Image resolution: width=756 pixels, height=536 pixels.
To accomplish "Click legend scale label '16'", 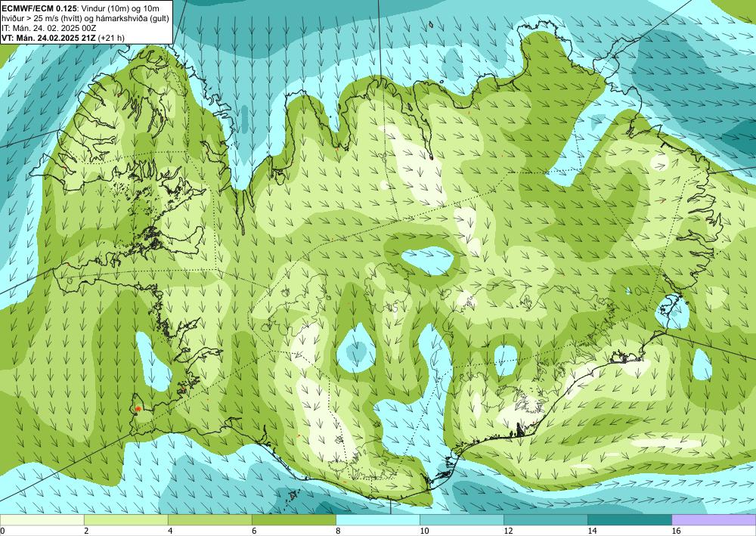I will (676, 531).
